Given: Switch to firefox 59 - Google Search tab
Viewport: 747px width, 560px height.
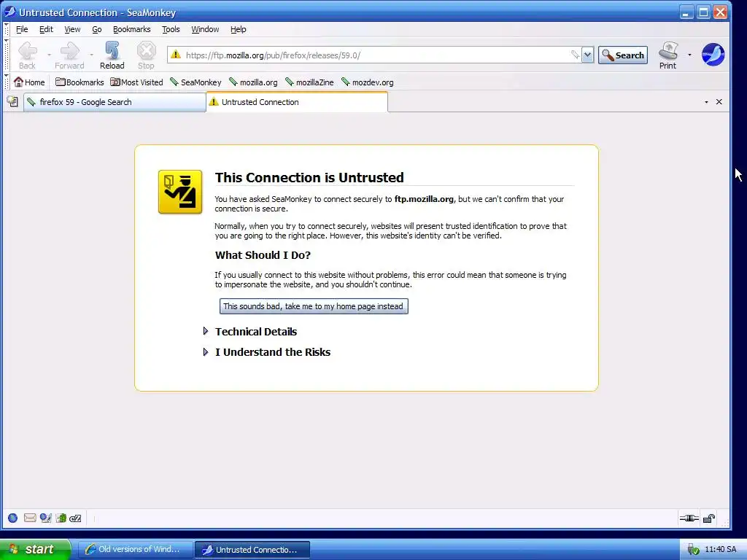Looking at the screenshot, I should tap(115, 102).
